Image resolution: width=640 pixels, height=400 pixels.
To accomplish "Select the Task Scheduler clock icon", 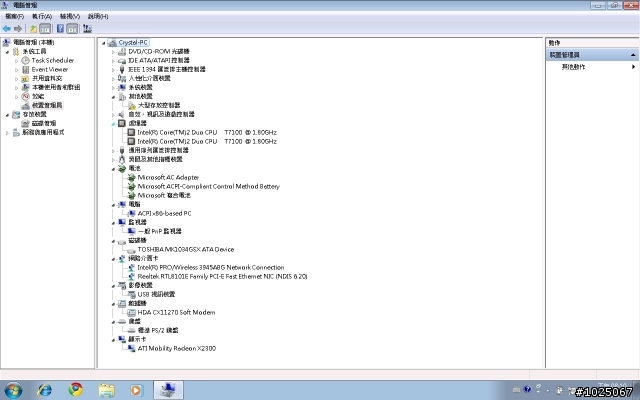I will click(x=25, y=60).
